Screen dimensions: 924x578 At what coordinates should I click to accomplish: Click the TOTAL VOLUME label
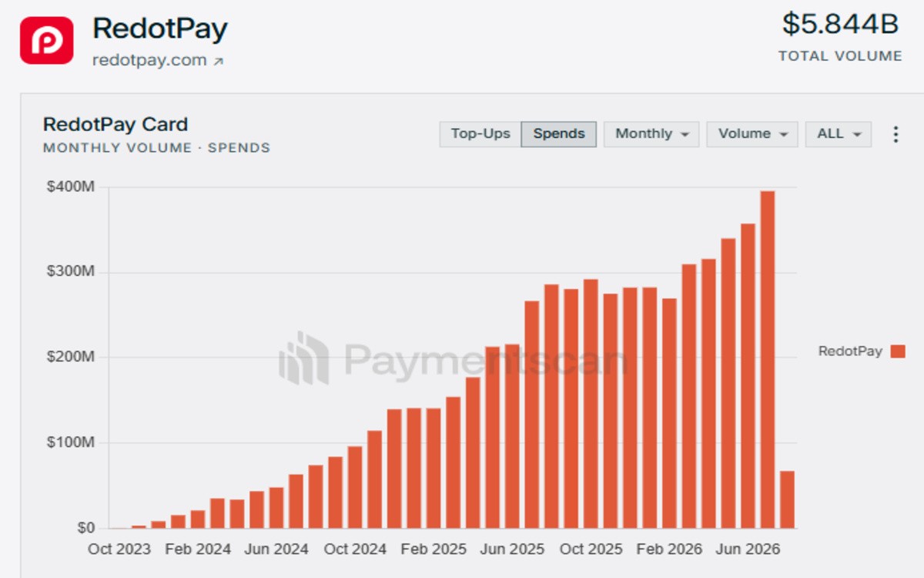(840, 56)
